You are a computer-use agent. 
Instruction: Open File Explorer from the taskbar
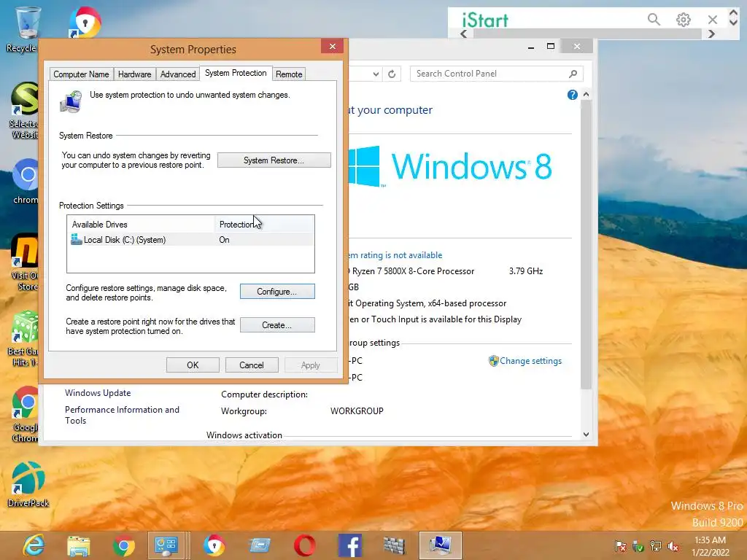[79, 545]
